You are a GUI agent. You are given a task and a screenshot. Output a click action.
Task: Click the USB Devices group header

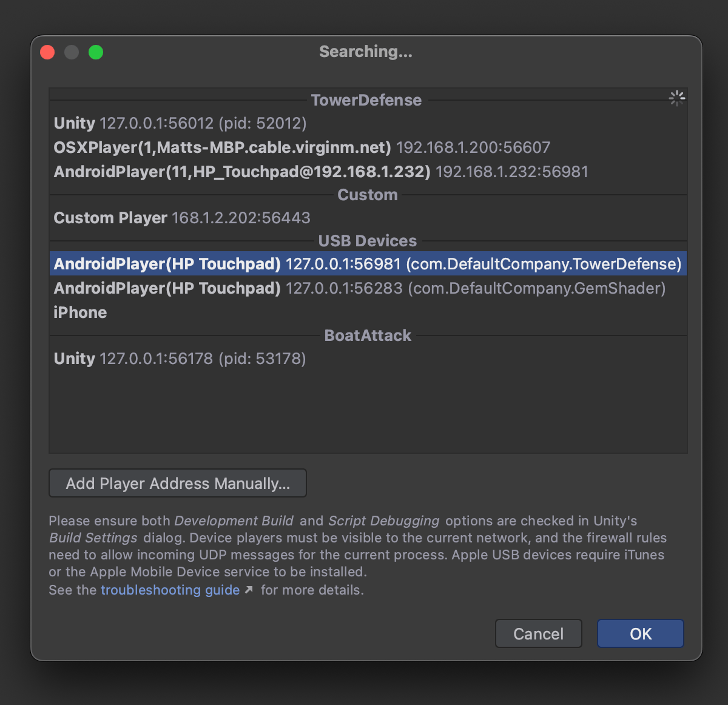(367, 241)
